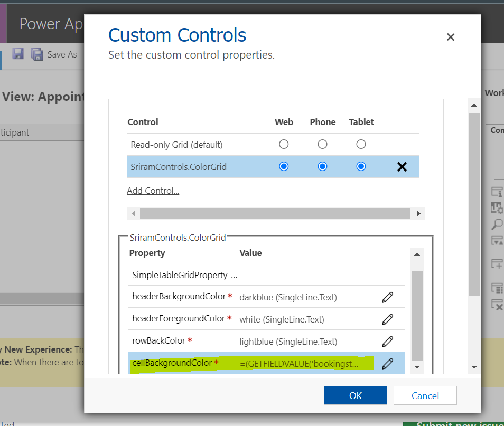
Task: Edit the headerForegroundColor value pencil icon
Action: pos(387,319)
